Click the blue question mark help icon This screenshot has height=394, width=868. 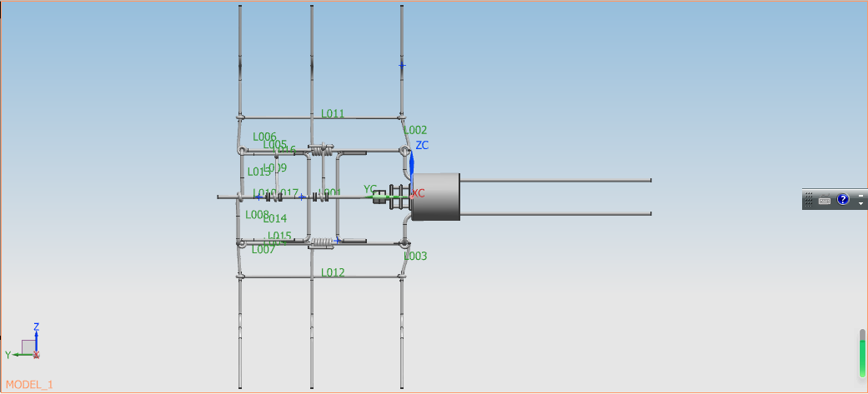(x=842, y=199)
